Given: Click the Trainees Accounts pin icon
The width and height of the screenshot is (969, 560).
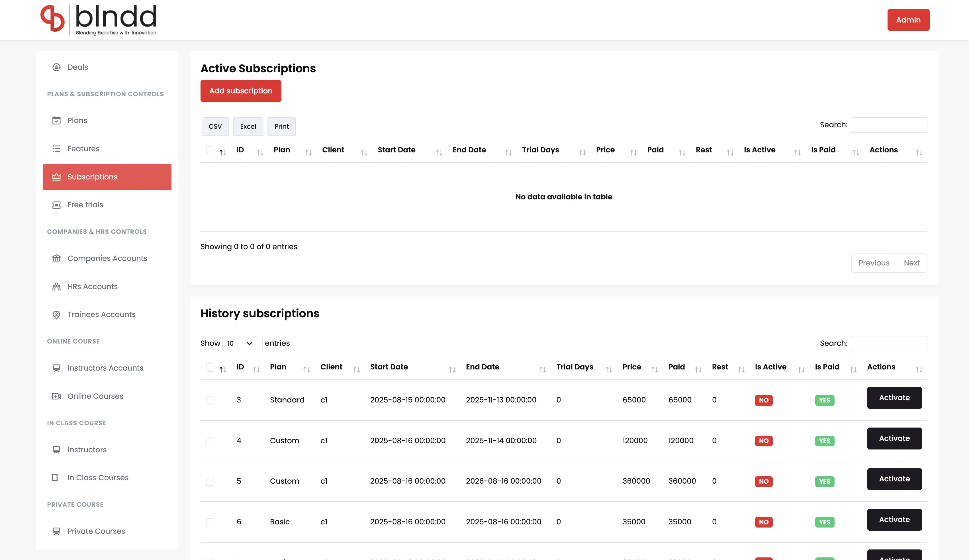Looking at the screenshot, I should click(x=56, y=315).
